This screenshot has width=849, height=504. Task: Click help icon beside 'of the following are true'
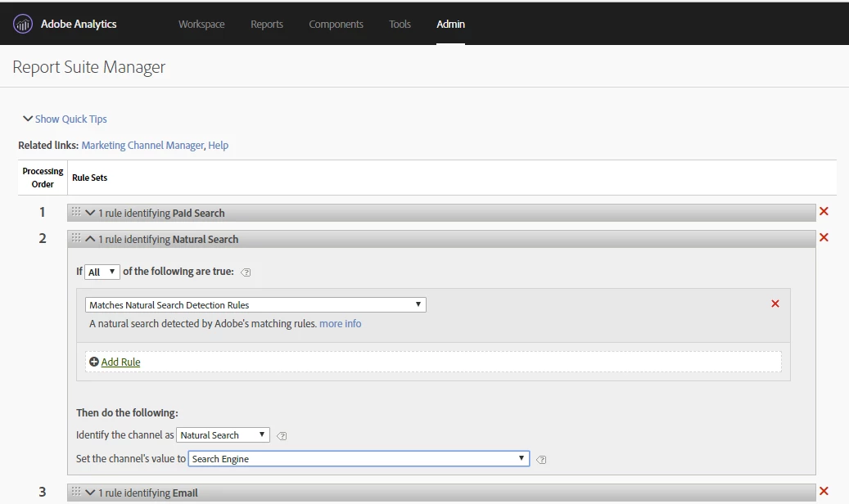[246, 272]
